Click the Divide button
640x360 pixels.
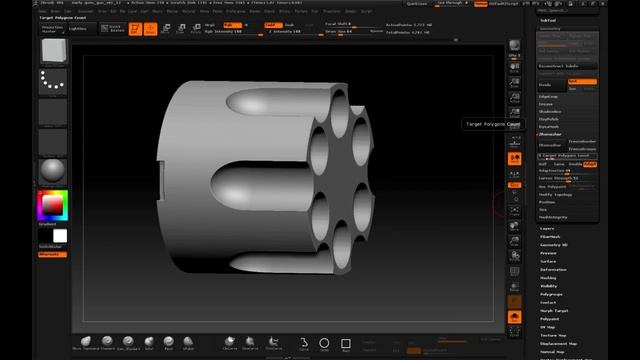[x=552, y=85]
